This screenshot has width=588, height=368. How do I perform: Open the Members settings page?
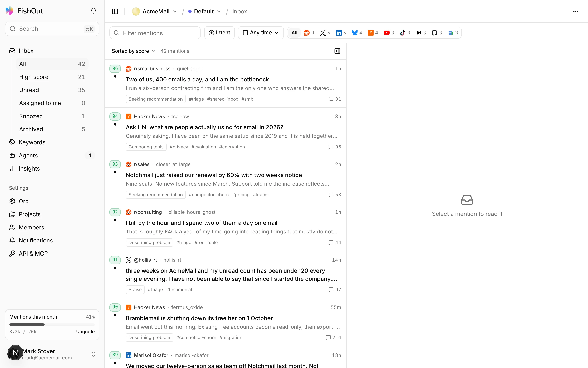(x=52, y=227)
